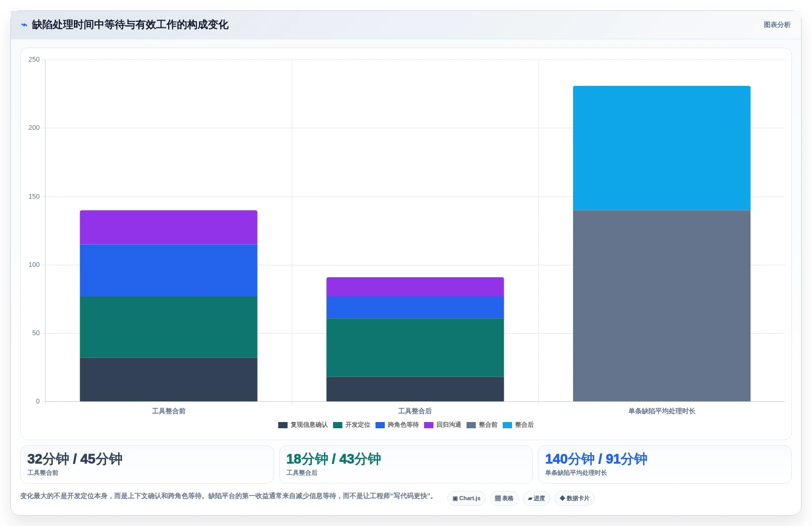
Task: Toggle the 复现信息确认 legend swatch
Action: (x=283, y=425)
